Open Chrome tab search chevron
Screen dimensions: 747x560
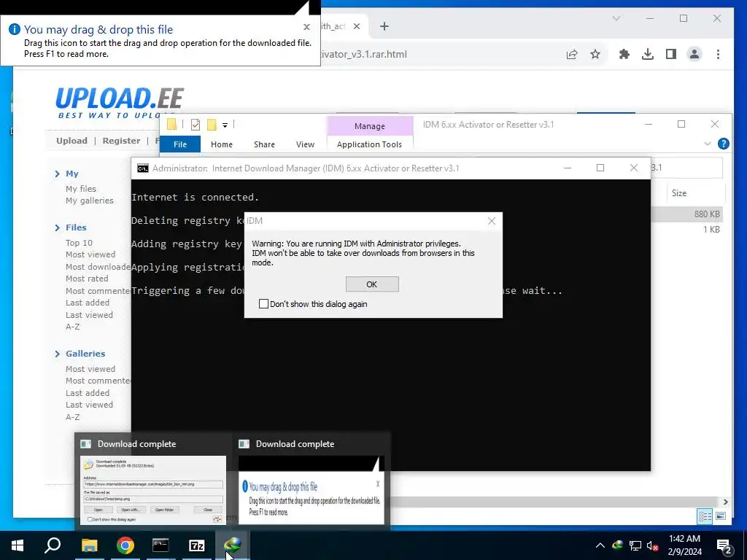point(616,18)
